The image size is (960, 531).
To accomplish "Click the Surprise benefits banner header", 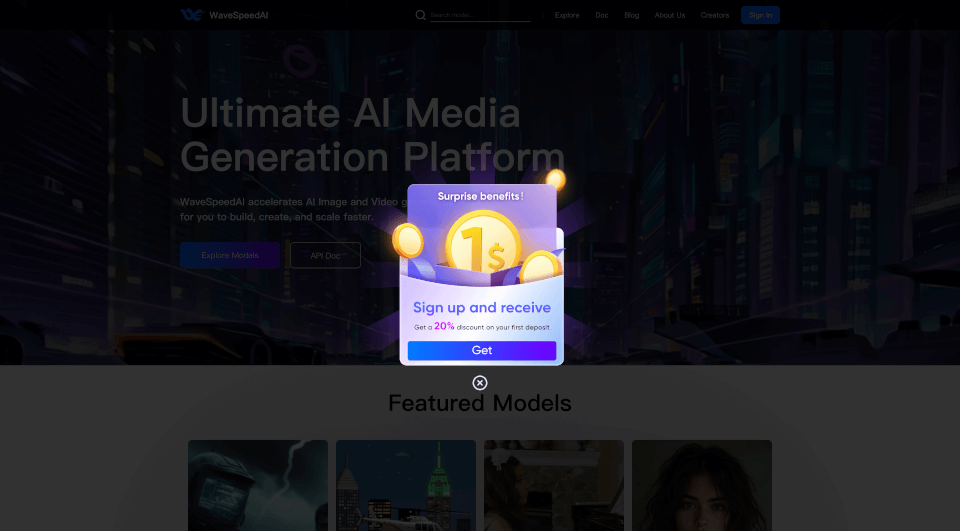I will tap(480, 196).
